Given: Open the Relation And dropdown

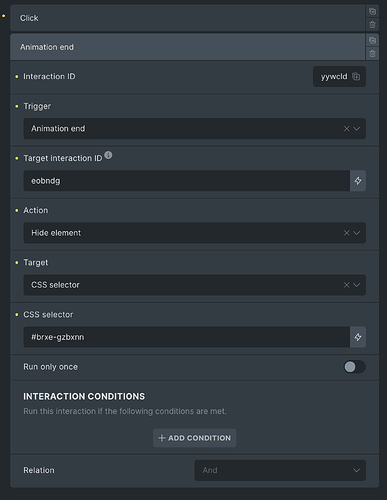Looking at the screenshot, I should click(x=280, y=470).
